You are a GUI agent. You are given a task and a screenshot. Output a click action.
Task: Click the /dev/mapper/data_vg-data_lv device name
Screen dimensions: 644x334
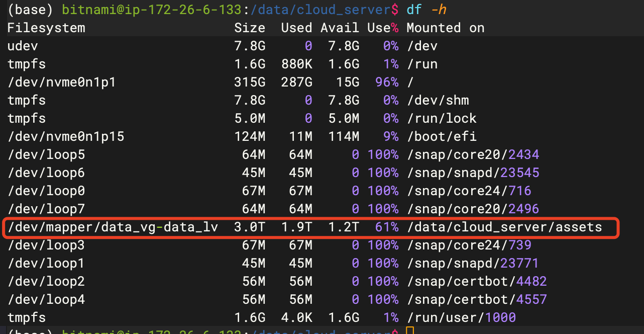tap(113, 227)
